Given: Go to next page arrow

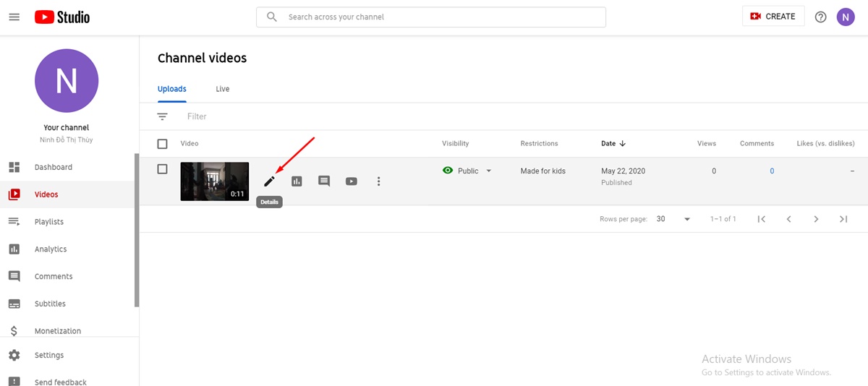Looking at the screenshot, I should 816,219.
